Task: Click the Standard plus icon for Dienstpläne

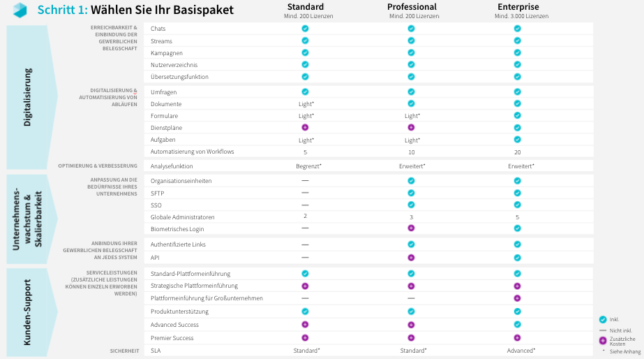Action: (x=305, y=128)
